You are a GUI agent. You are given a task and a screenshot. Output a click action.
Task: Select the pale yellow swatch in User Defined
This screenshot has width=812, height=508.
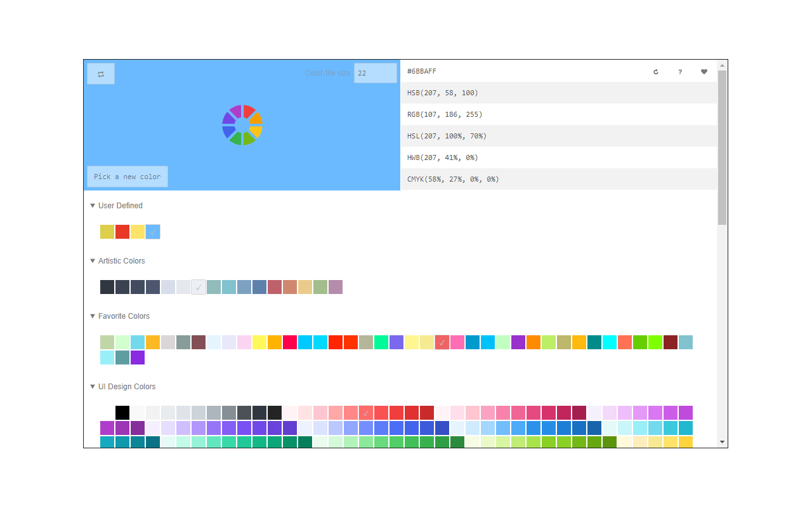(138, 232)
